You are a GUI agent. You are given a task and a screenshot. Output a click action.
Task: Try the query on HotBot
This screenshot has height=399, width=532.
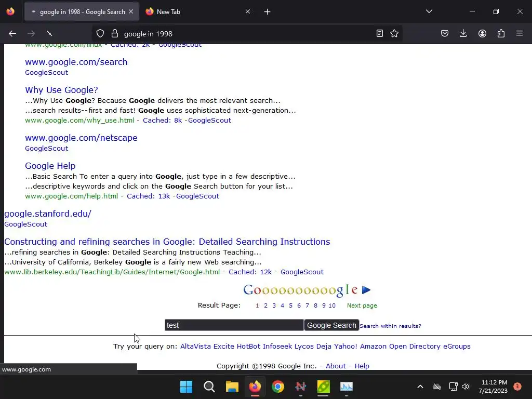[248, 347]
